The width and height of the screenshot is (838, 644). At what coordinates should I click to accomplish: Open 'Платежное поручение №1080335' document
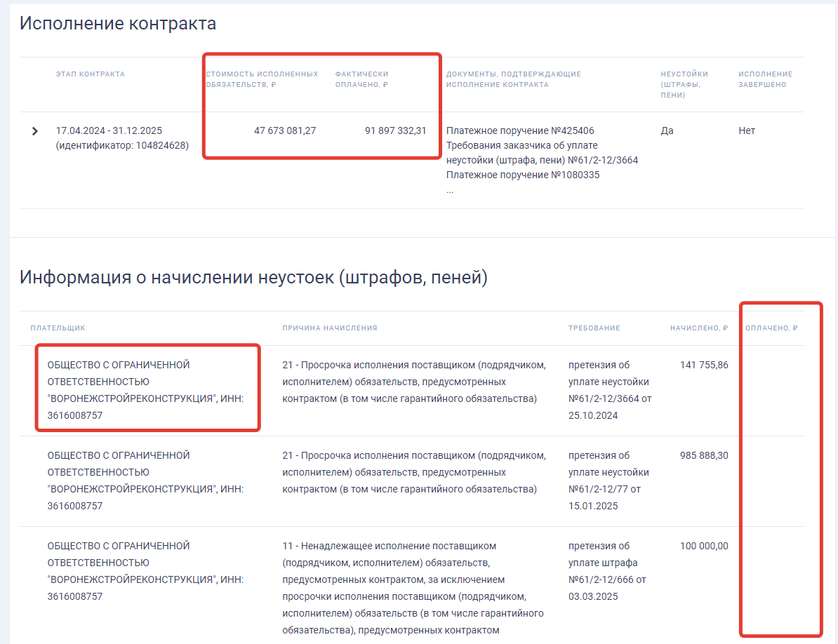523,175
